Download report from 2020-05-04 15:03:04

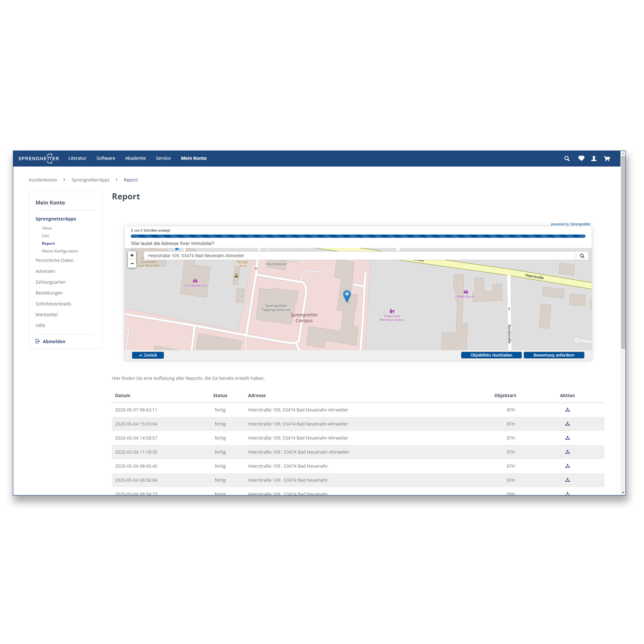click(x=568, y=424)
